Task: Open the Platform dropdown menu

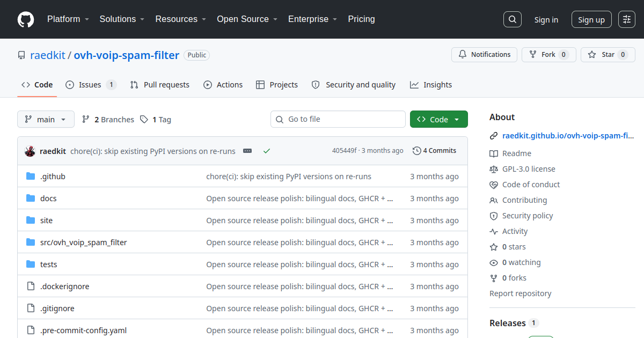Action: 68,19
